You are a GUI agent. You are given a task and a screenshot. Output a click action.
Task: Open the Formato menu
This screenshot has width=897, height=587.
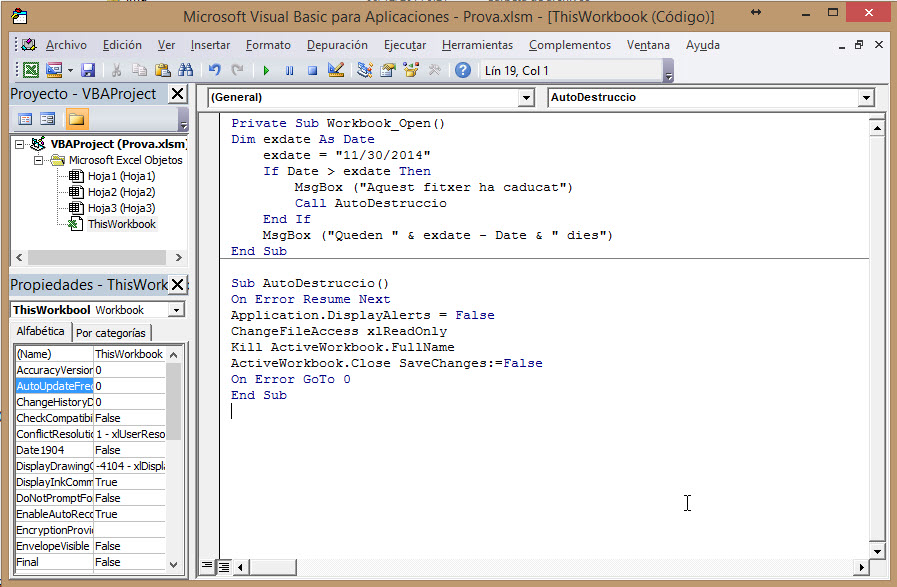click(268, 45)
